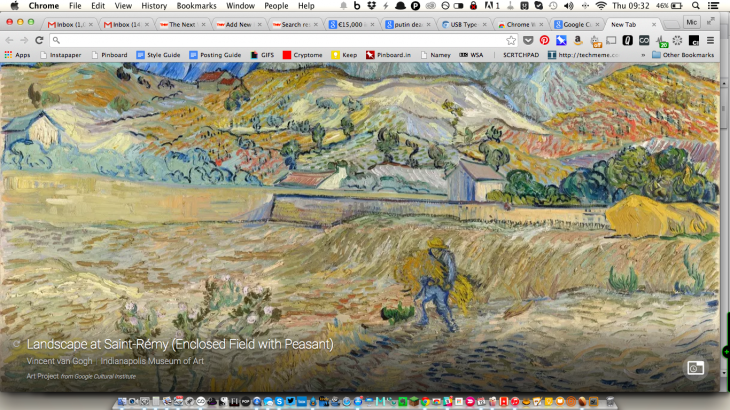Open the Bookmarks menu
Viewport: 730px width, 410px height.
pyautogui.click(x=196, y=6)
